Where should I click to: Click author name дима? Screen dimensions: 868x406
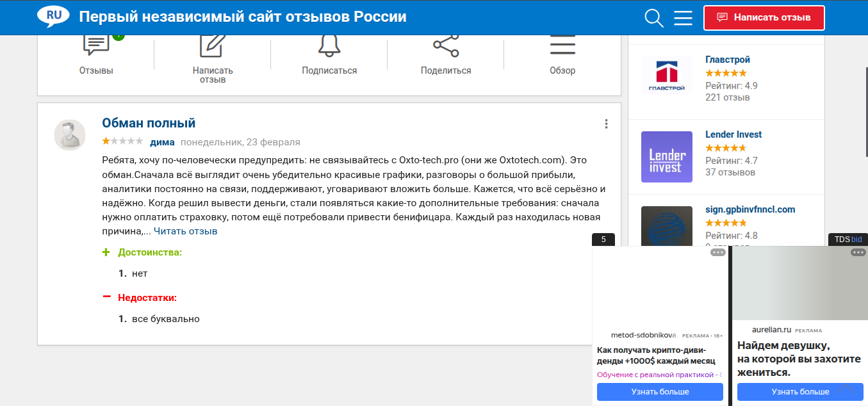tap(162, 142)
